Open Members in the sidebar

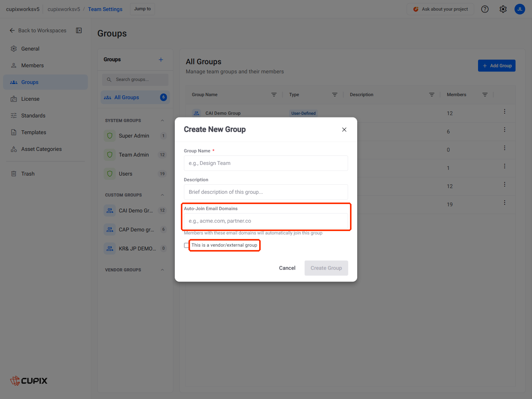[x=46, y=65]
